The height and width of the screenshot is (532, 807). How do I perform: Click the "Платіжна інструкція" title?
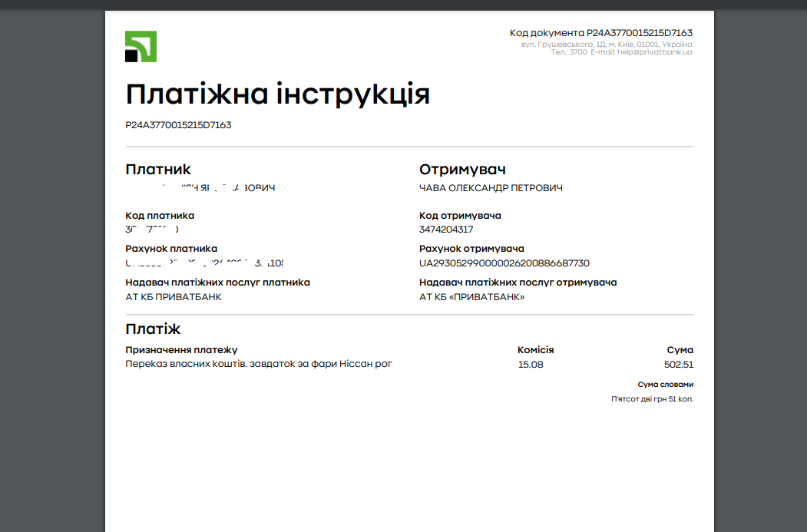point(277,94)
